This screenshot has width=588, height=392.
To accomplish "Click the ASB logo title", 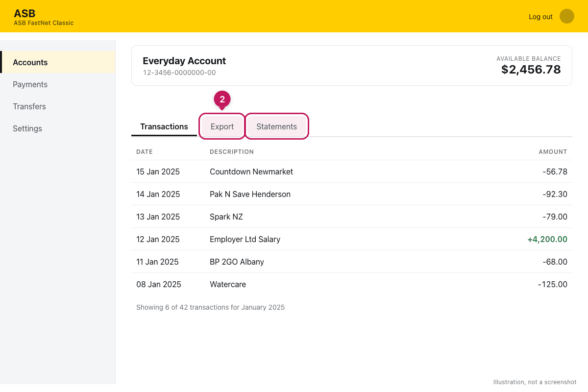I will (x=24, y=13).
